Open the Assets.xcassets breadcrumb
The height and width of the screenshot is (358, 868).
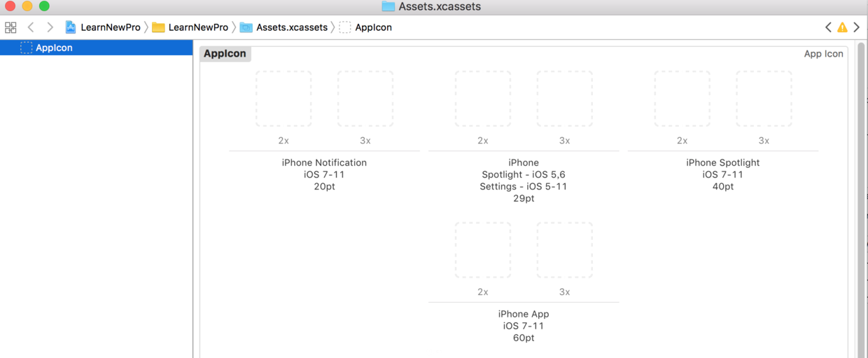pos(291,27)
